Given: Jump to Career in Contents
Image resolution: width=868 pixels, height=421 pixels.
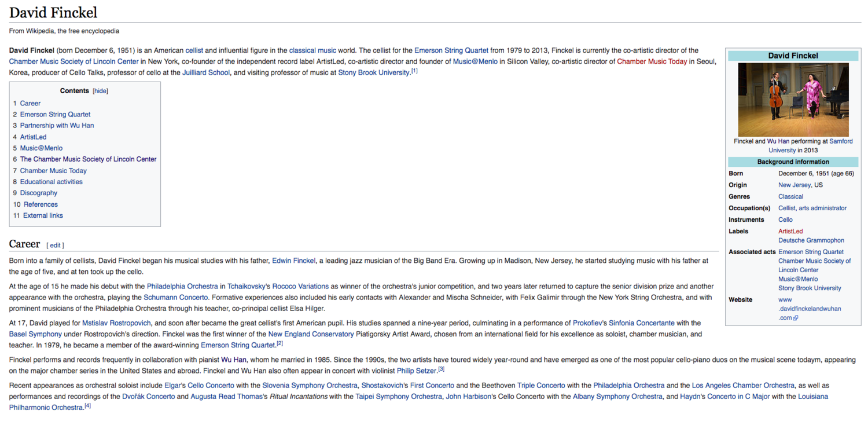Looking at the screenshot, I should 30,103.
